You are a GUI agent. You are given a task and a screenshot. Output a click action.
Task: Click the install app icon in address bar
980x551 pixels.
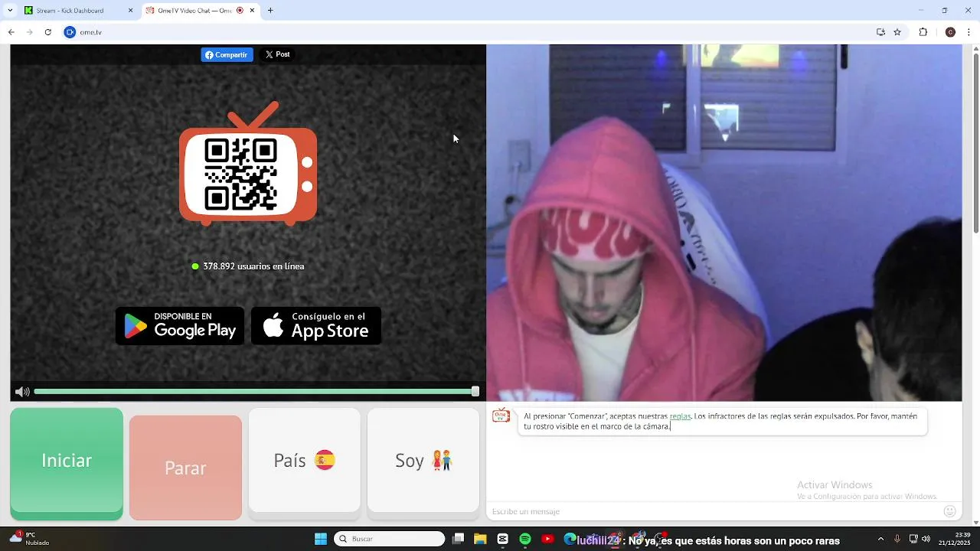click(880, 32)
